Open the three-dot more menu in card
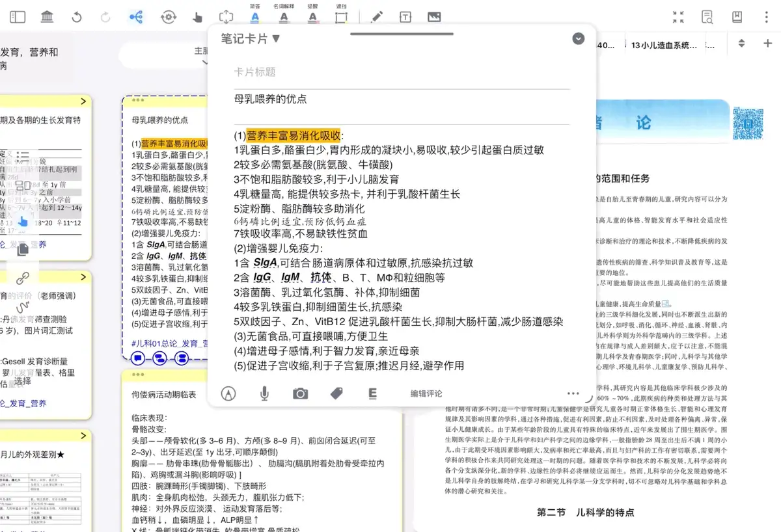This screenshot has width=781, height=532. (x=573, y=393)
